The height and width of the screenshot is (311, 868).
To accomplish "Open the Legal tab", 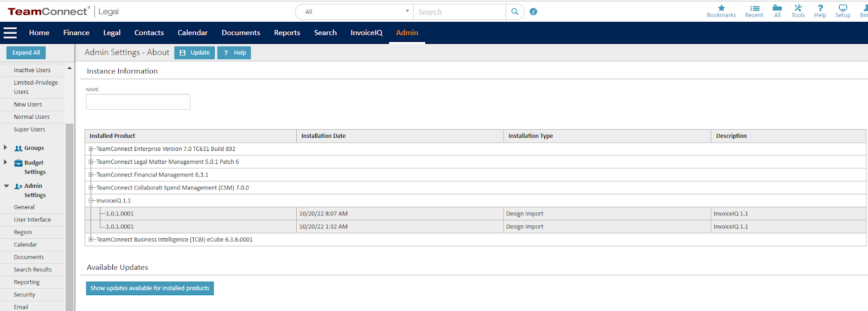I will [112, 33].
